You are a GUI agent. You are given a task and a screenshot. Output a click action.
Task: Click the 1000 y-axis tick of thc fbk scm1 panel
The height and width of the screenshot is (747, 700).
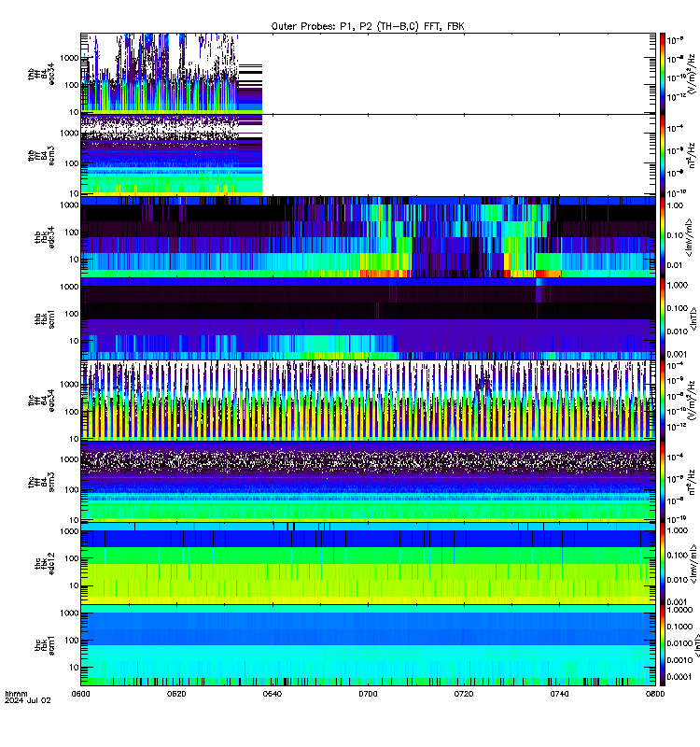click(69, 613)
